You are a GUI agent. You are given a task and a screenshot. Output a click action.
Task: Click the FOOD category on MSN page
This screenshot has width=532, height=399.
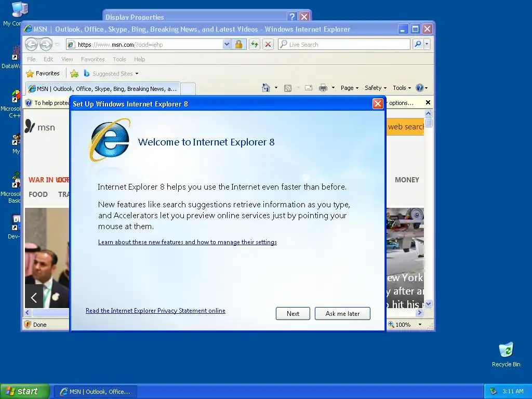38,194
